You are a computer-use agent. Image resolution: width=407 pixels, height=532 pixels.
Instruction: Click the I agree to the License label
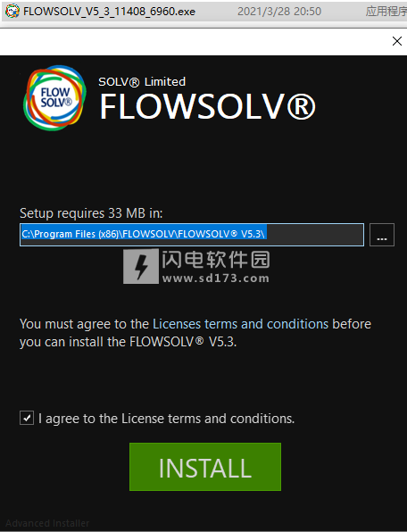point(166,419)
